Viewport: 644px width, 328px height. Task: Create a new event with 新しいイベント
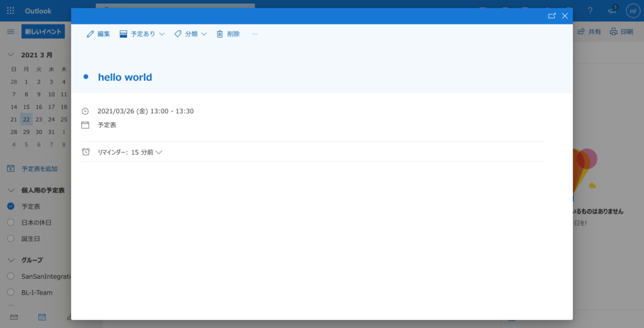pos(43,31)
